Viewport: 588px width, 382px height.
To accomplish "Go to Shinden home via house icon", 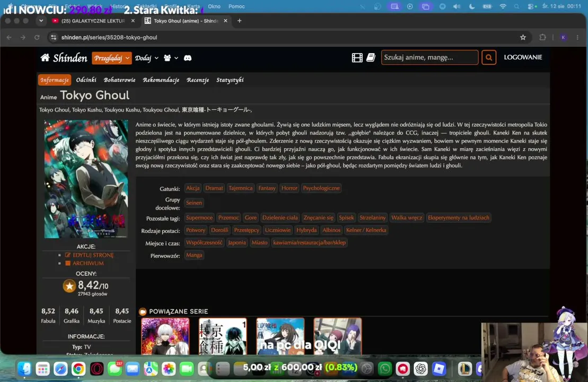I will pyautogui.click(x=45, y=57).
